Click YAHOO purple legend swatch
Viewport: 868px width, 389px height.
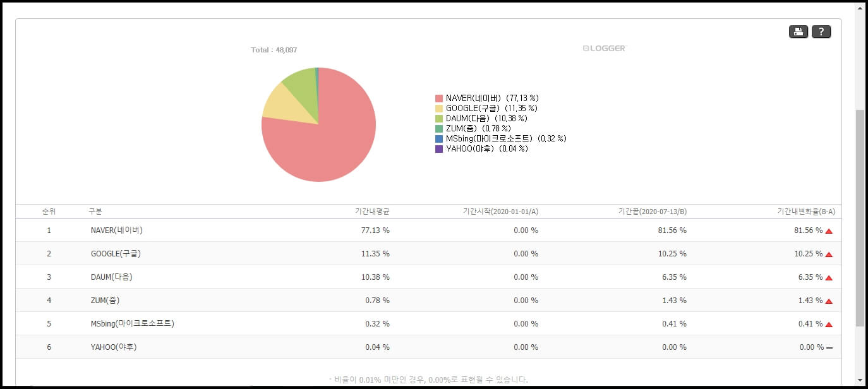[439, 149]
